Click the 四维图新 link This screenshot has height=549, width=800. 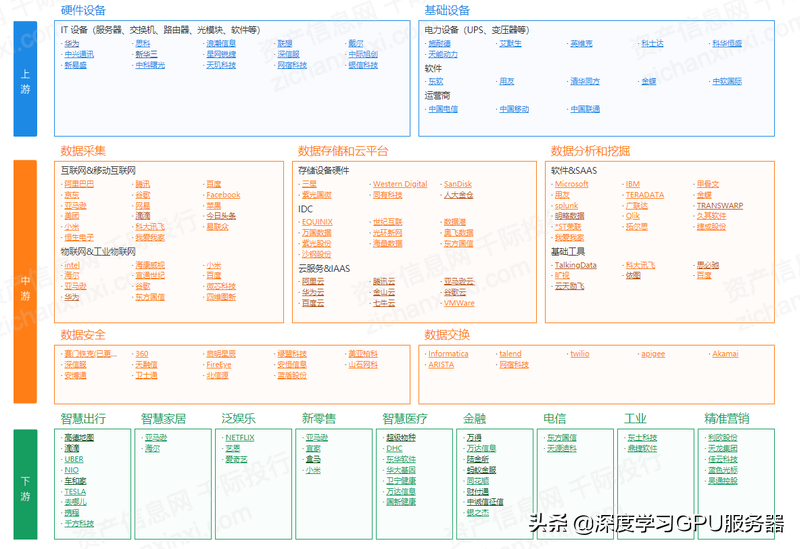click(221, 296)
